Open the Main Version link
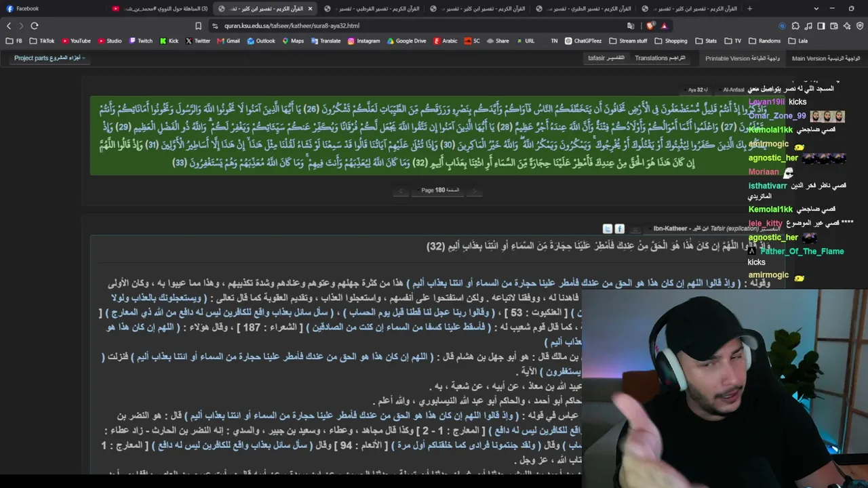The width and height of the screenshot is (868, 488). pyautogui.click(x=826, y=58)
